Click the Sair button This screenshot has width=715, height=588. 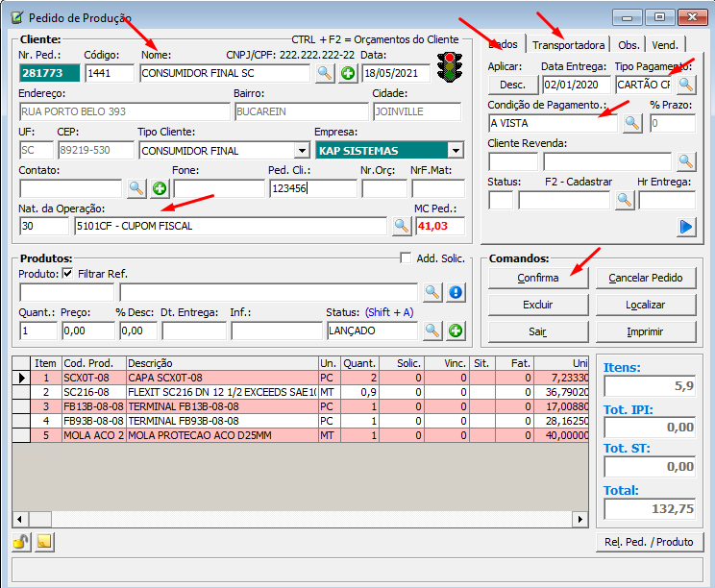tap(538, 331)
